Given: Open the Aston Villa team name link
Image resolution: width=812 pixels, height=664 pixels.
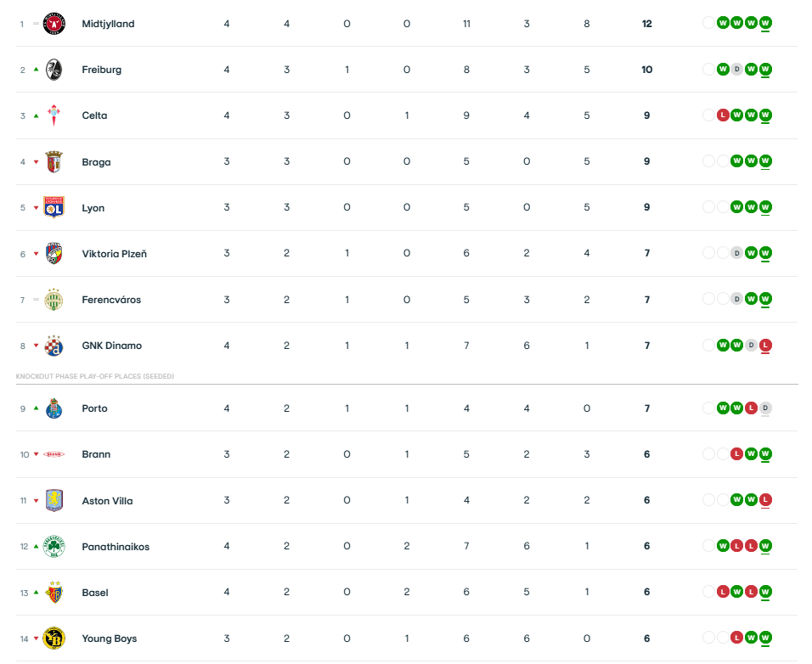Looking at the screenshot, I should (107, 501).
